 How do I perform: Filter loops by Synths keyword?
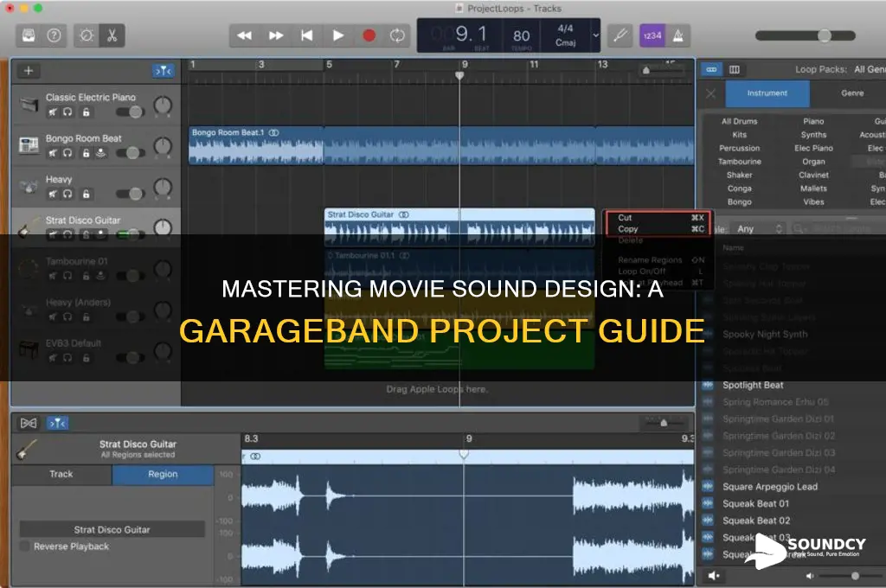click(x=813, y=135)
